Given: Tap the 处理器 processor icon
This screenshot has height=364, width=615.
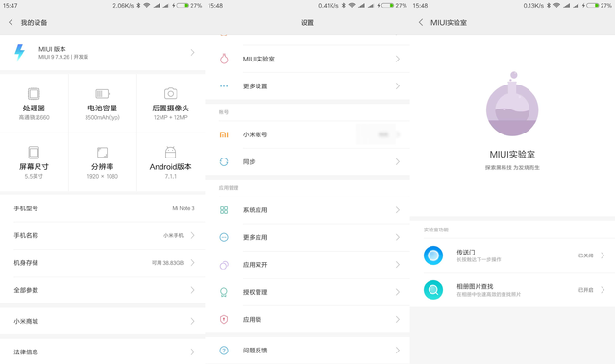Looking at the screenshot, I should point(34,94).
